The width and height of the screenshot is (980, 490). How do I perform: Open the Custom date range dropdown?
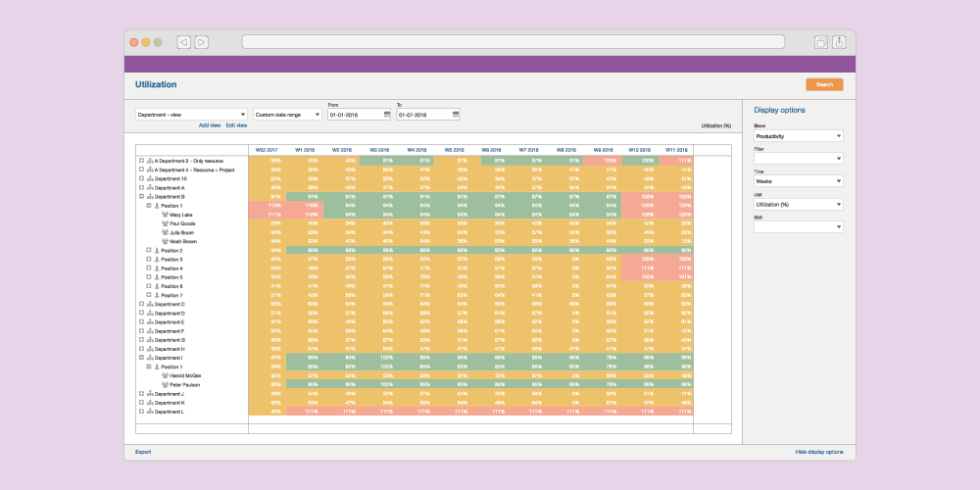pos(287,115)
